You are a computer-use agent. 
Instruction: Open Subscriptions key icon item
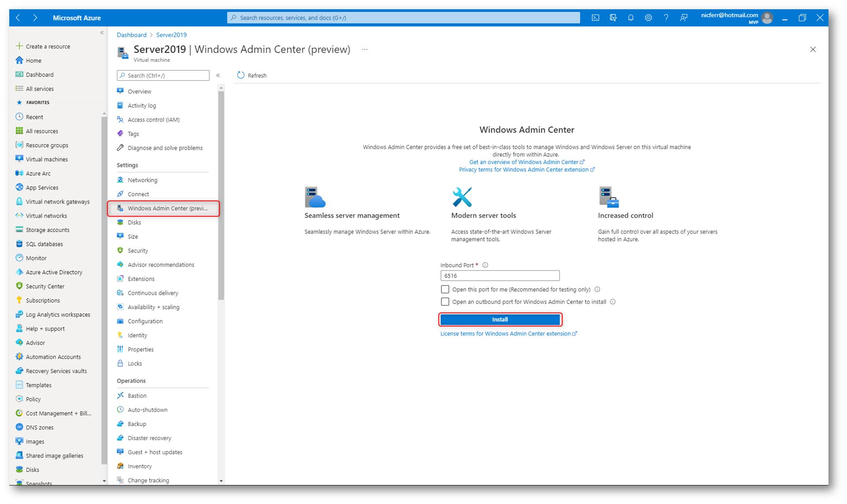pyautogui.click(x=43, y=300)
